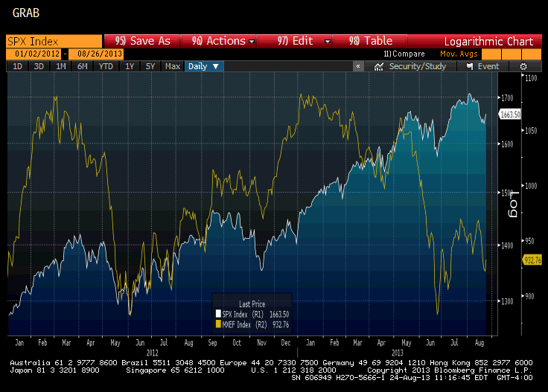Click the Event flag icon

pos(470,66)
